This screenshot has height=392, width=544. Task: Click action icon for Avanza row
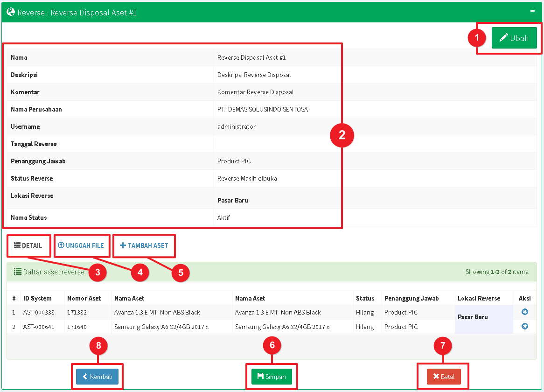coord(525,312)
